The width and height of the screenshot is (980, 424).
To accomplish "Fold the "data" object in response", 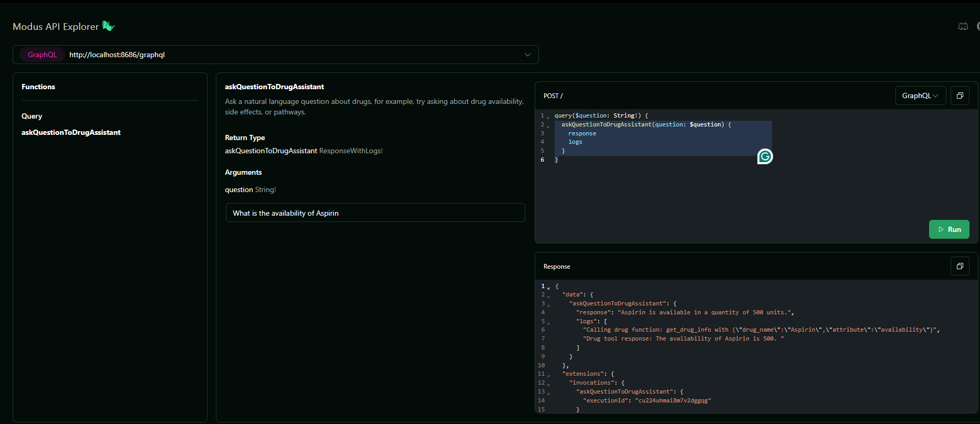I will pos(548,296).
